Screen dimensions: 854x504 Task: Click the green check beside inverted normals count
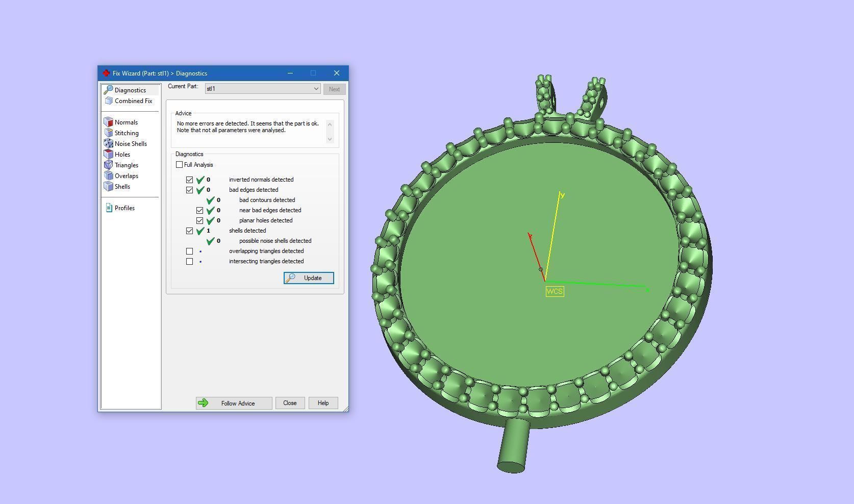[x=200, y=180]
